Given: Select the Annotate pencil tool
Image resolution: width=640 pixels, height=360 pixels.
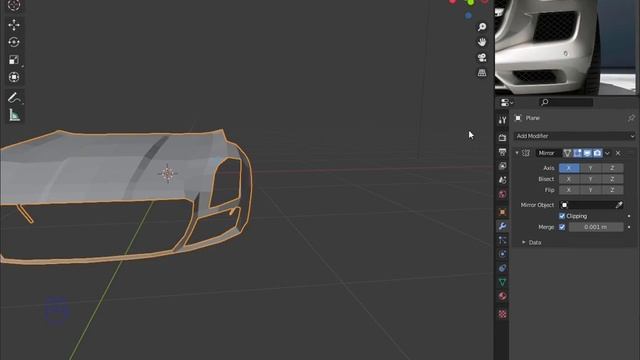Looking at the screenshot, I should 14,98.
